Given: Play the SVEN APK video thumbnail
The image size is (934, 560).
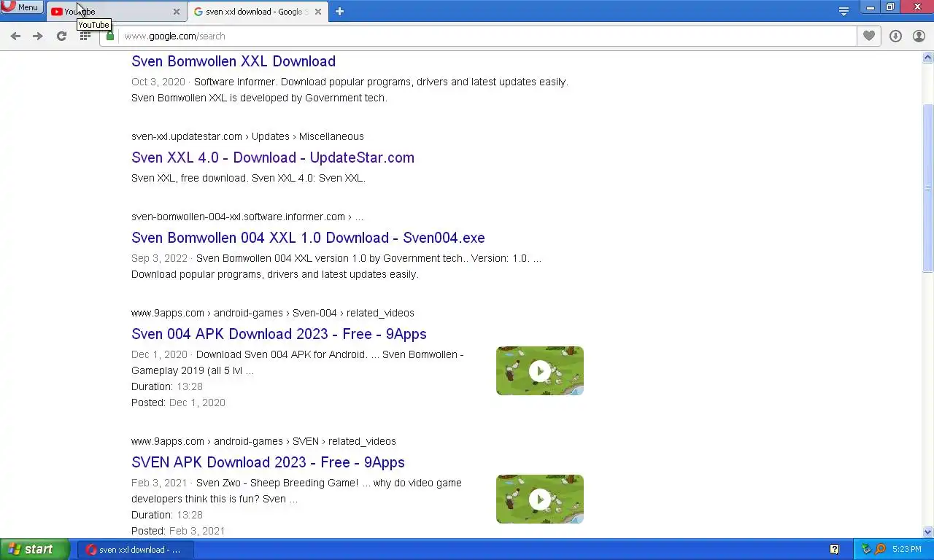Looking at the screenshot, I should pos(540,499).
